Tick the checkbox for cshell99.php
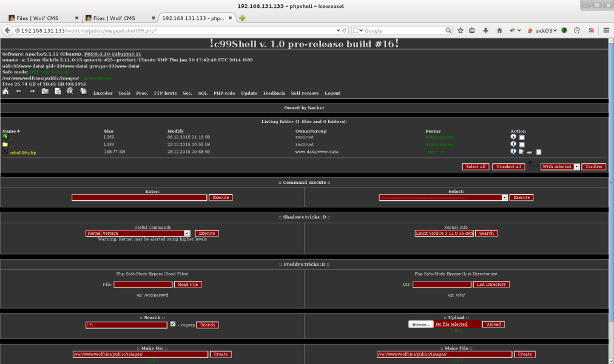The image size is (614, 364). click(x=538, y=152)
